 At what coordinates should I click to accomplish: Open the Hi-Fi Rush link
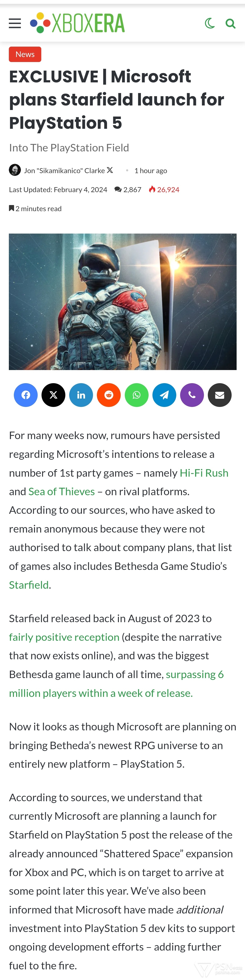click(204, 473)
